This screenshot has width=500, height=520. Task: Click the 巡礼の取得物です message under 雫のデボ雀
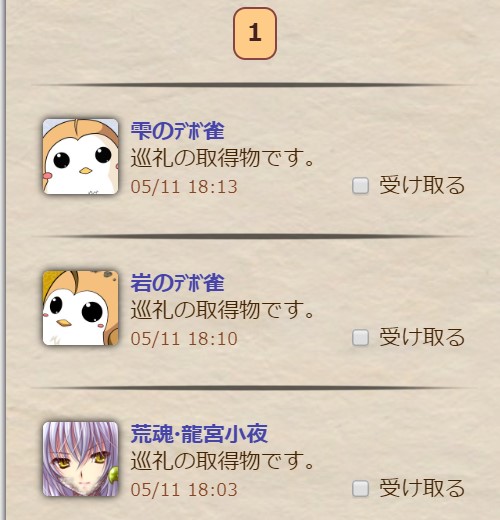pos(222,158)
